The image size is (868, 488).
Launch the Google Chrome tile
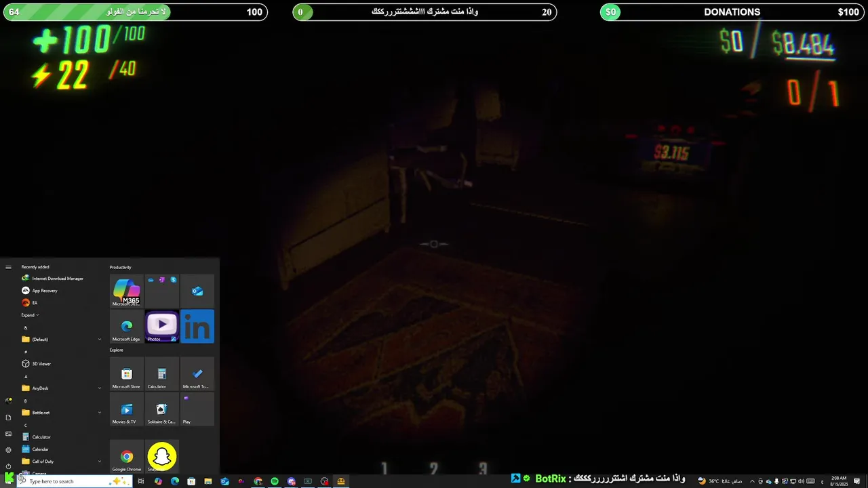tap(127, 456)
